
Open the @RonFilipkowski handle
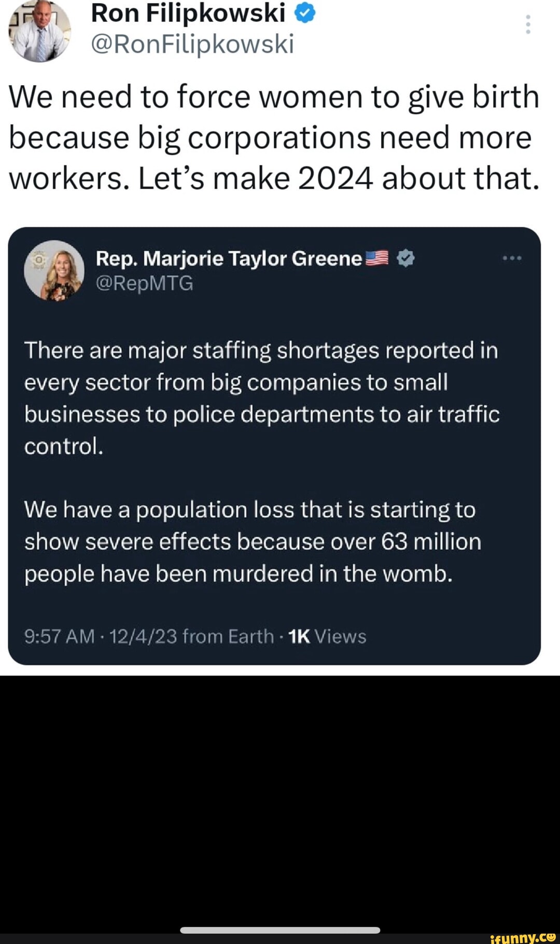192,44
